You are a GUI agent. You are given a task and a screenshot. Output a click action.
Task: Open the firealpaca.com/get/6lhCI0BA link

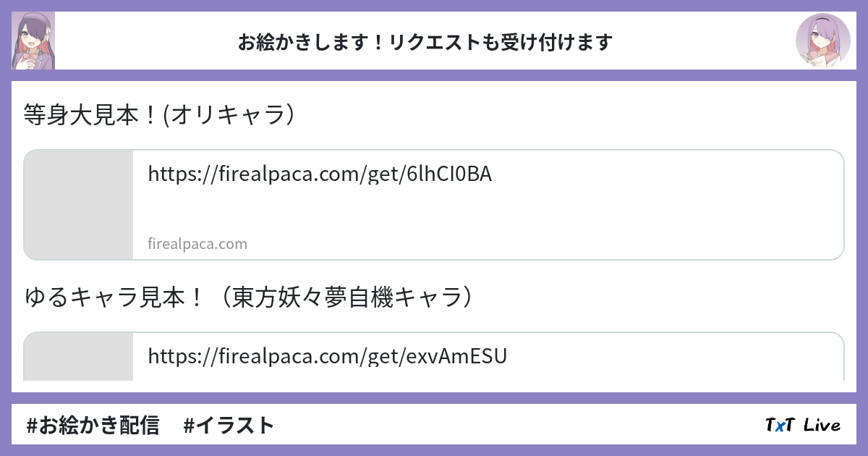(x=320, y=174)
